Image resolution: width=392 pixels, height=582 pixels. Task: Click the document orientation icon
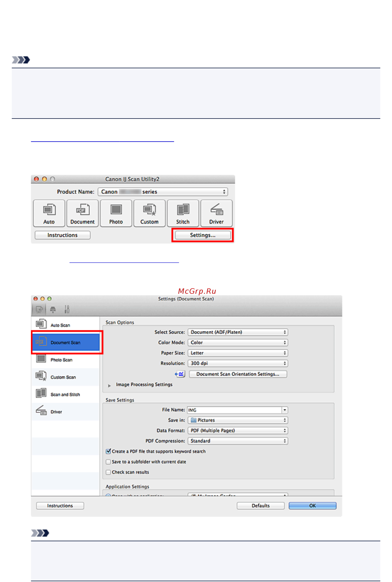point(180,374)
